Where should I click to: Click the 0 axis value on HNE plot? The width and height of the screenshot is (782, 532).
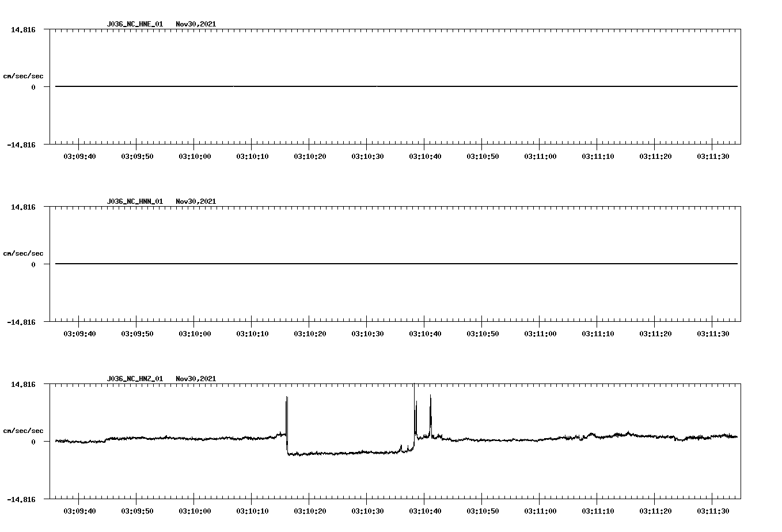(33, 88)
